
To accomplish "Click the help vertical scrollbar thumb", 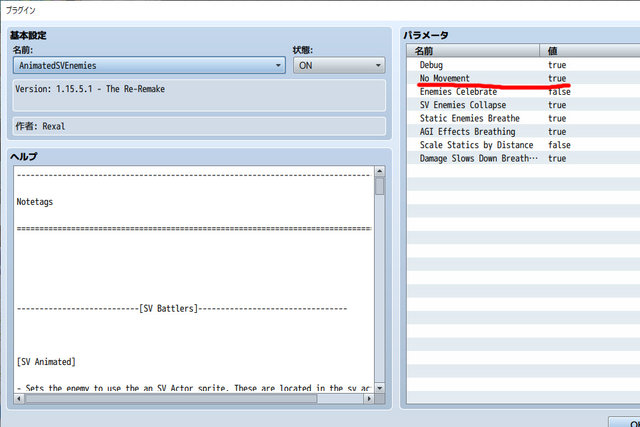I will pyautogui.click(x=380, y=186).
